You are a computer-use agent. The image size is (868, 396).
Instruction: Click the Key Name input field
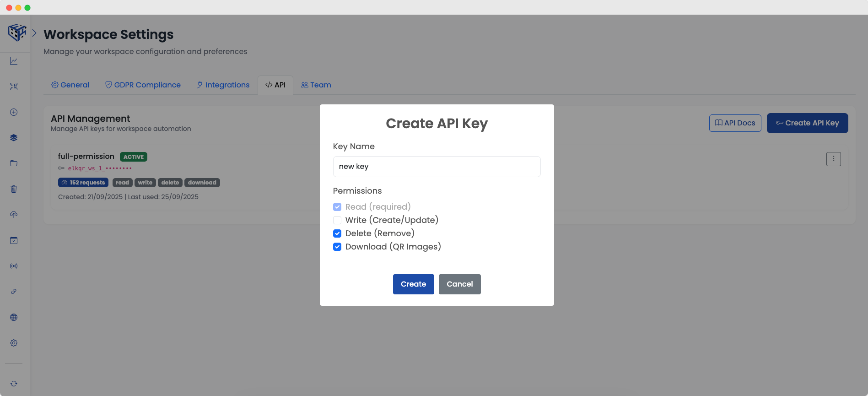[x=437, y=167]
